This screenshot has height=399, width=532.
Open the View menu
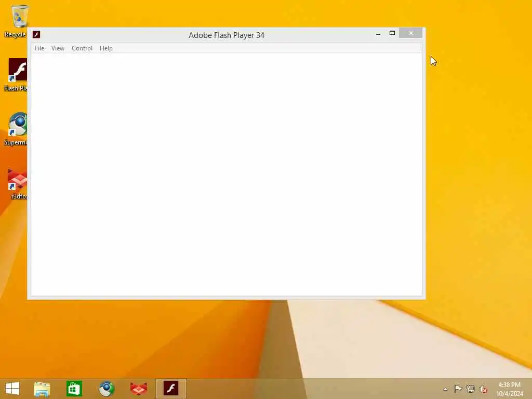point(58,48)
